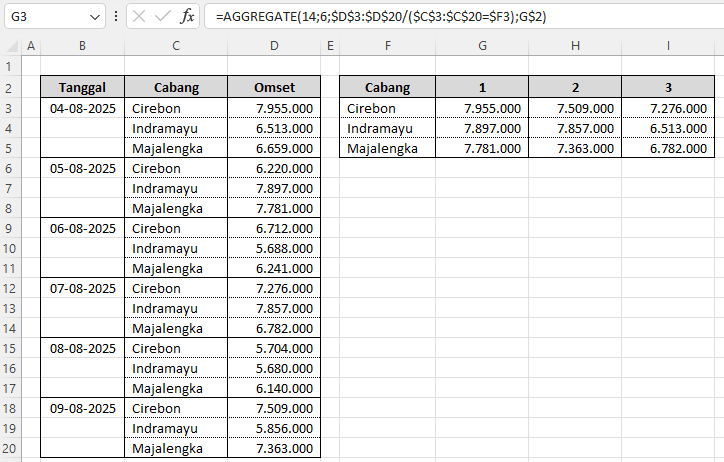Click Omset value 6.140.000 in row 17

click(274, 388)
